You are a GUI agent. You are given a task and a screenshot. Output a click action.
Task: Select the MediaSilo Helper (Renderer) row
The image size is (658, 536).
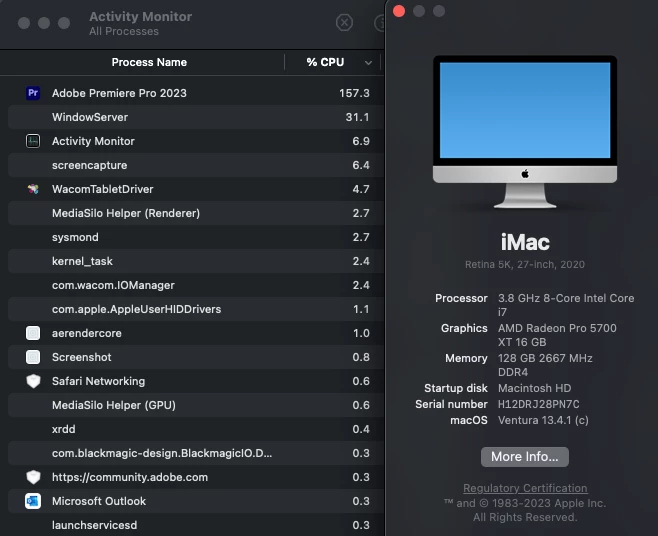pyautogui.click(x=196, y=213)
